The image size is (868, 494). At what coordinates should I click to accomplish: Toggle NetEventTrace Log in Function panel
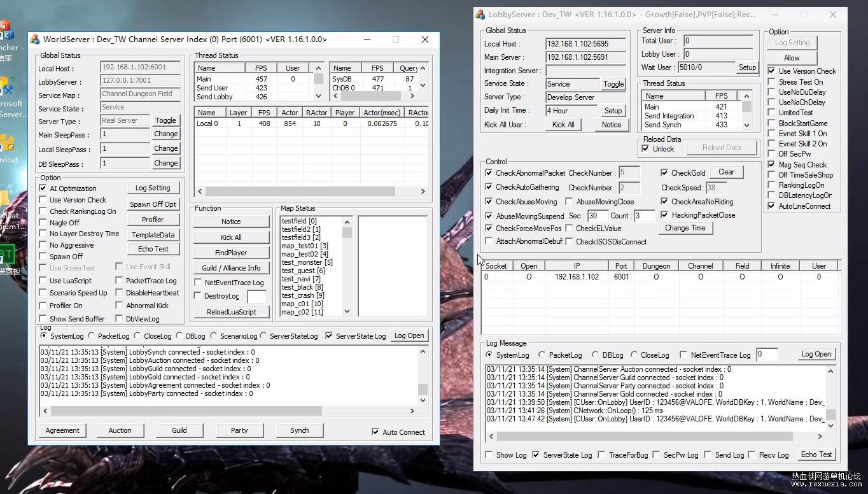click(198, 283)
